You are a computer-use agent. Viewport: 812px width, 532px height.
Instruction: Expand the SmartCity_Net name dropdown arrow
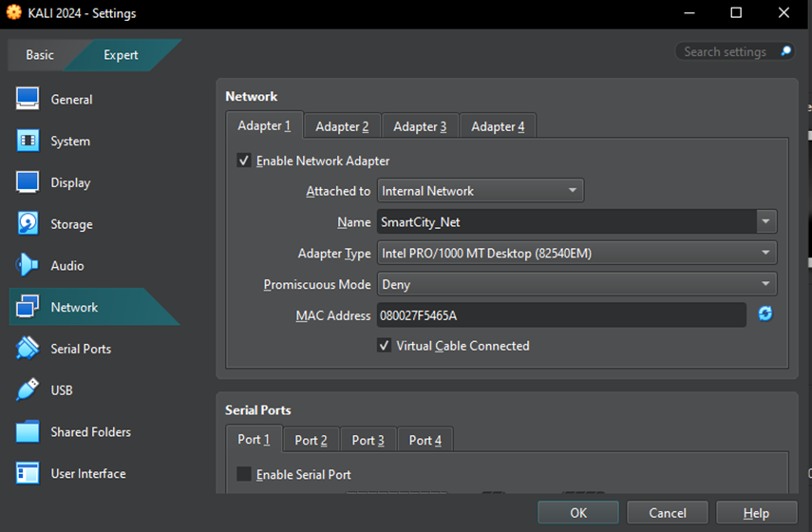[x=765, y=221]
